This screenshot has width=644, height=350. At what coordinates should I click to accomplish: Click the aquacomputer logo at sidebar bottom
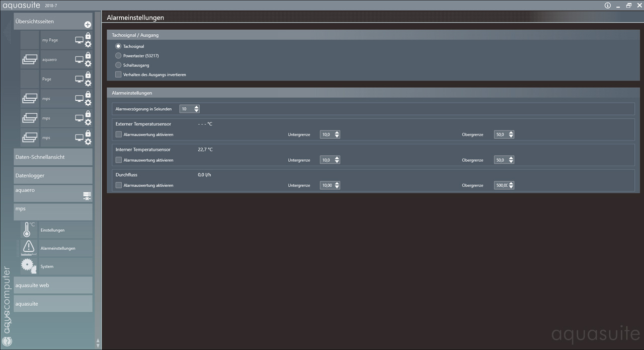tap(7, 341)
